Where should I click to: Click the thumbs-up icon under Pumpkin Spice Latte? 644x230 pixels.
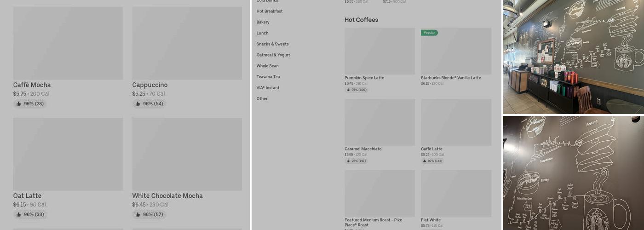click(x=348, y=90)
